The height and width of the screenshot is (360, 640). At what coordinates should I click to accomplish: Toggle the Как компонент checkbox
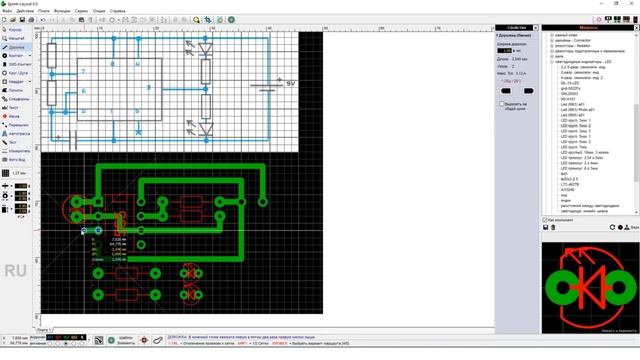pos(545,220)
